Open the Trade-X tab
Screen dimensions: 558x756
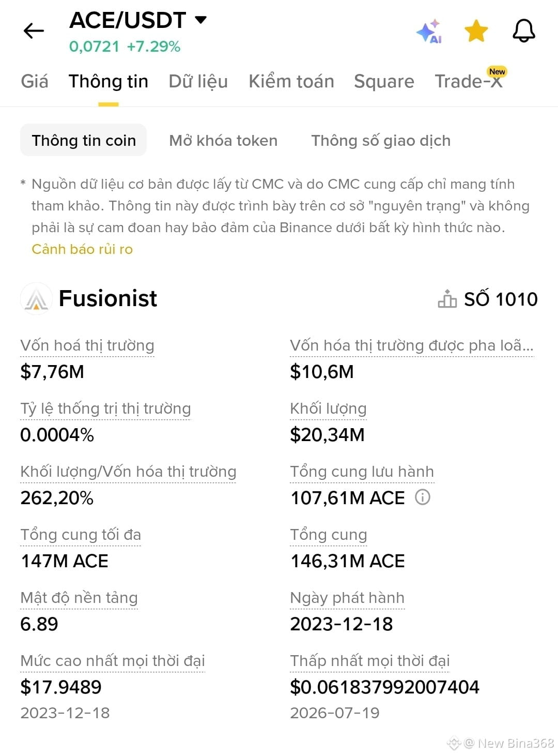click(x=469, y=81)
